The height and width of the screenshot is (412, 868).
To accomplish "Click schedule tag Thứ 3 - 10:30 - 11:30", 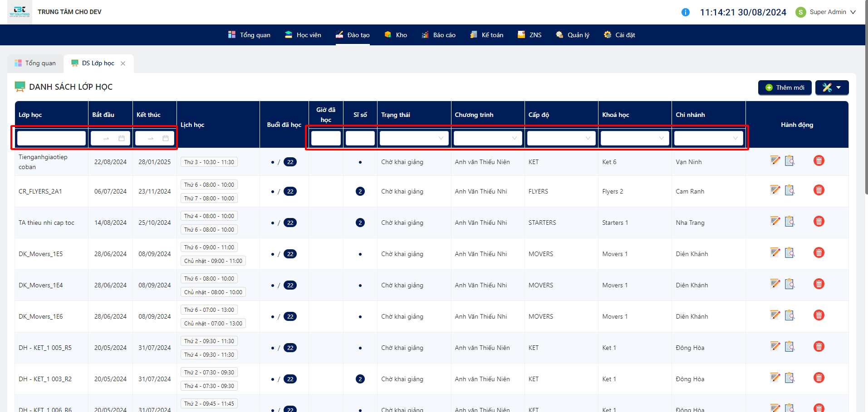I will (209, 162).
